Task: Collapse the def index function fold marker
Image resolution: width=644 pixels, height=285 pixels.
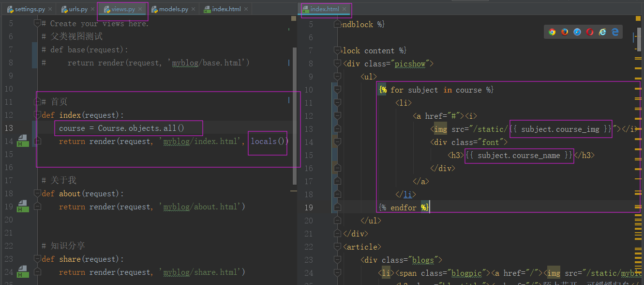Action: [x=37, y=115]
